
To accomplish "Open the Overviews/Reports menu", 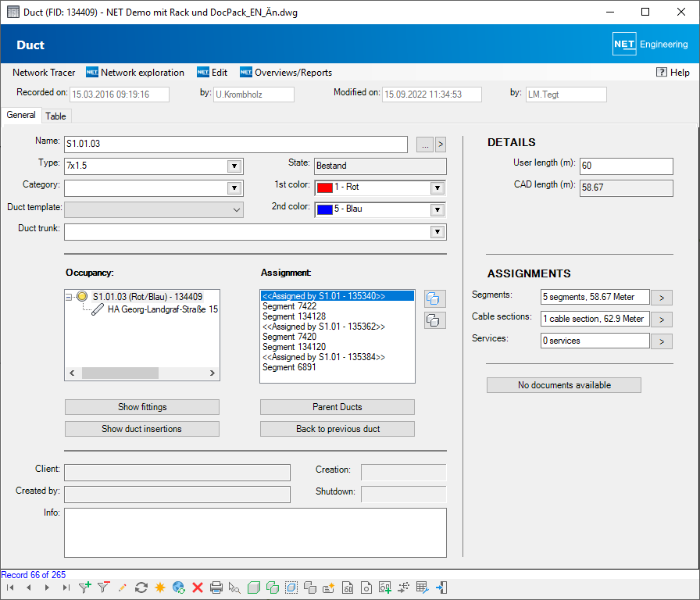I will (x=286, y=73).
